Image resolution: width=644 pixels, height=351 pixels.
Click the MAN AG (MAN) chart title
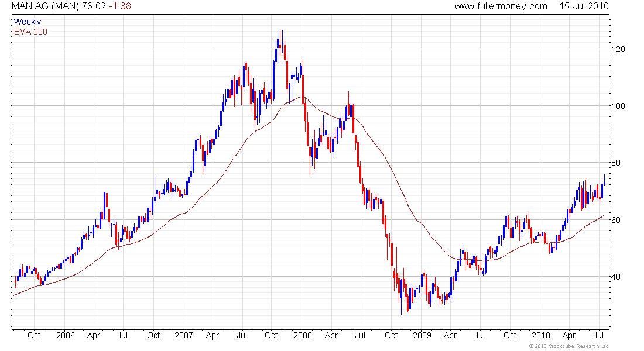pos(46,6)
